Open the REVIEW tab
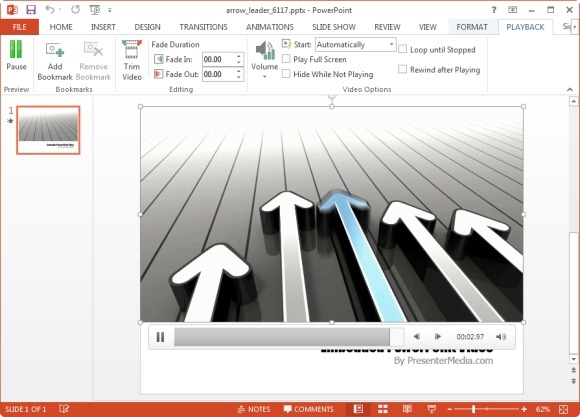 coord(387,27)
